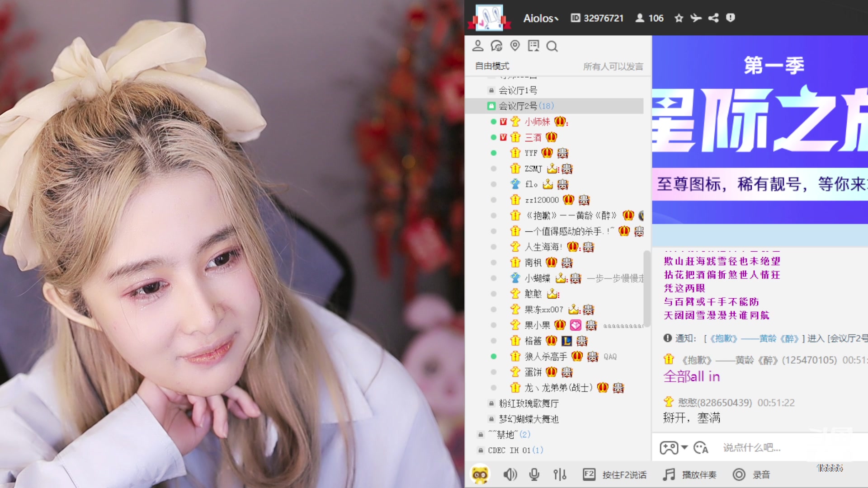The height and width of the screenshot is (488, 868).
Task: Open the 自由模式 mode selector
Action: point(492,66)
